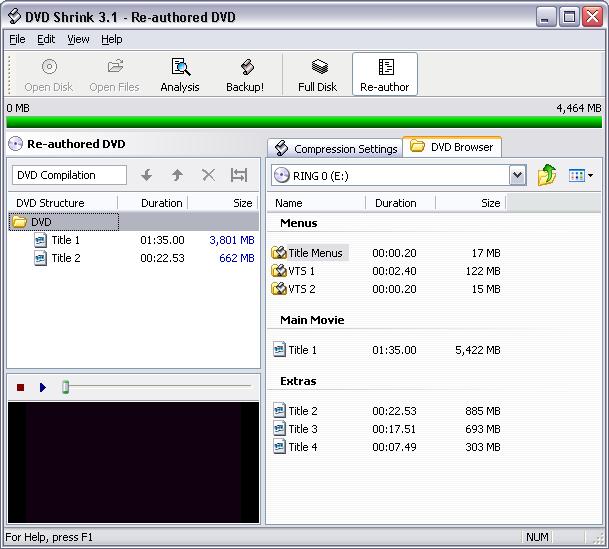Click the 4,464 MB capacity label

pyautogui.click(x=579, y=108)
